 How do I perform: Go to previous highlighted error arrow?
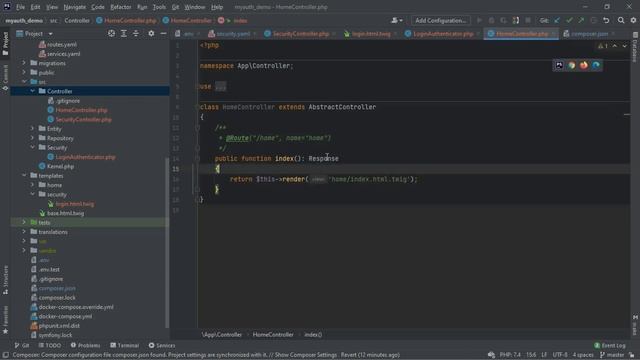pos(615,46)
